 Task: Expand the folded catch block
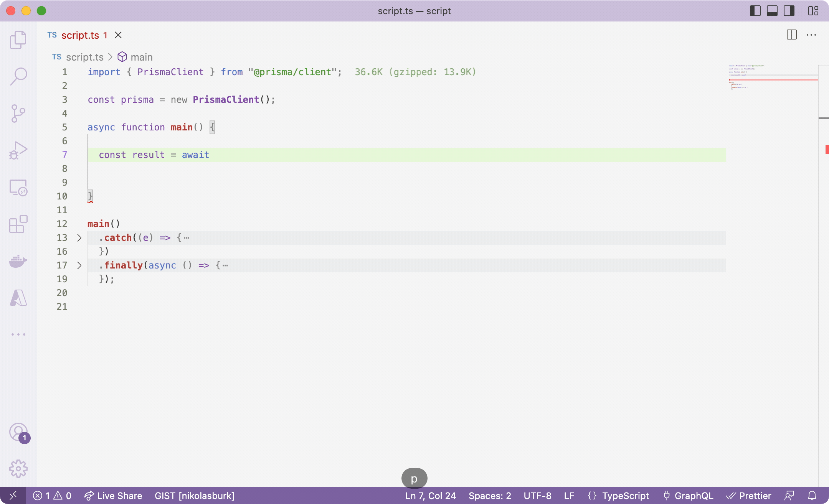point(79,238)
